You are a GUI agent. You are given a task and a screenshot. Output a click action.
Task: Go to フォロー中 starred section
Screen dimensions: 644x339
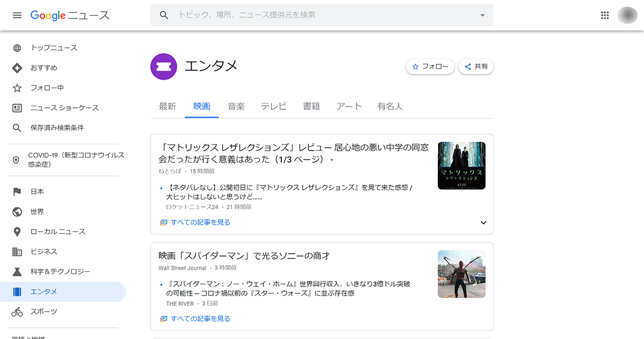[47, 88]
